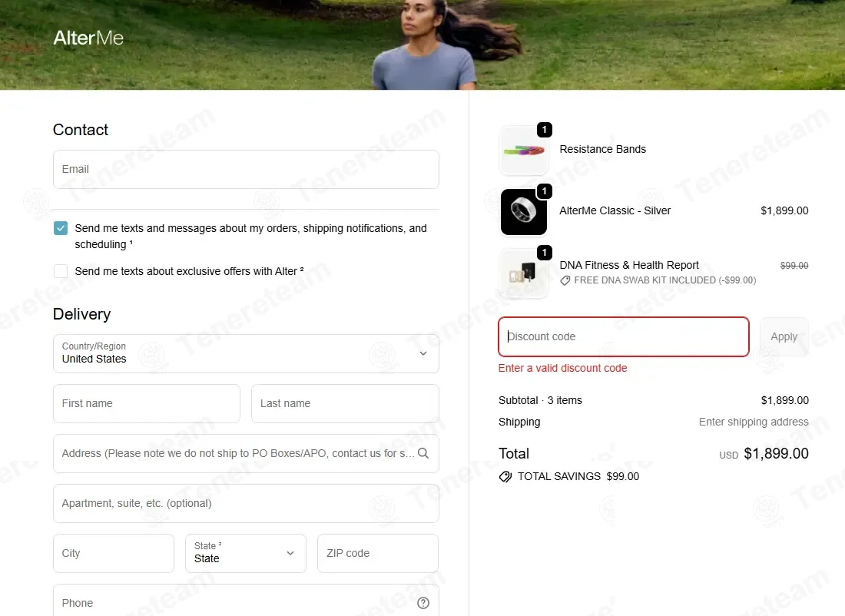Viewport: 845px width, 616px height.
Task: Focus the City input field
Action: point(114,553)
